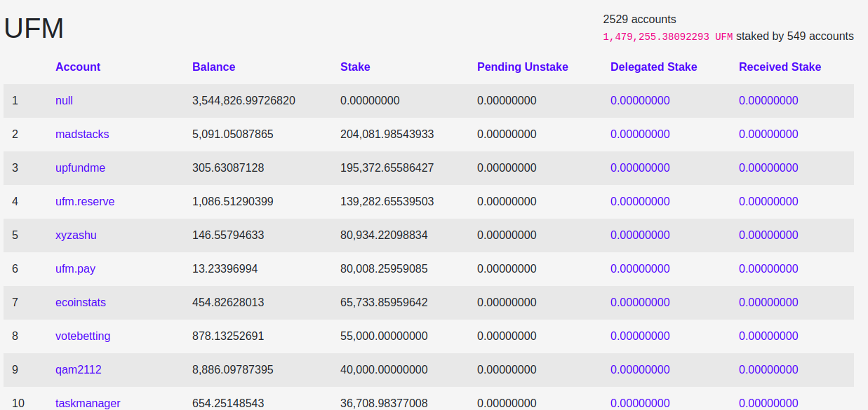Open the null account link
This screenshot has width=868, height=410.
64,101
